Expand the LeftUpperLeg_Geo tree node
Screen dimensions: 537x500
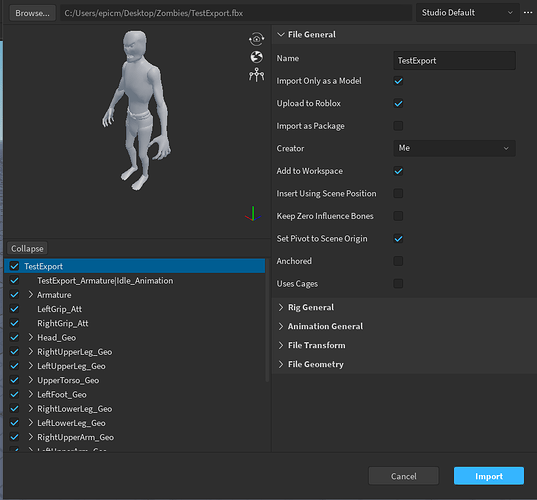[31, 366]
